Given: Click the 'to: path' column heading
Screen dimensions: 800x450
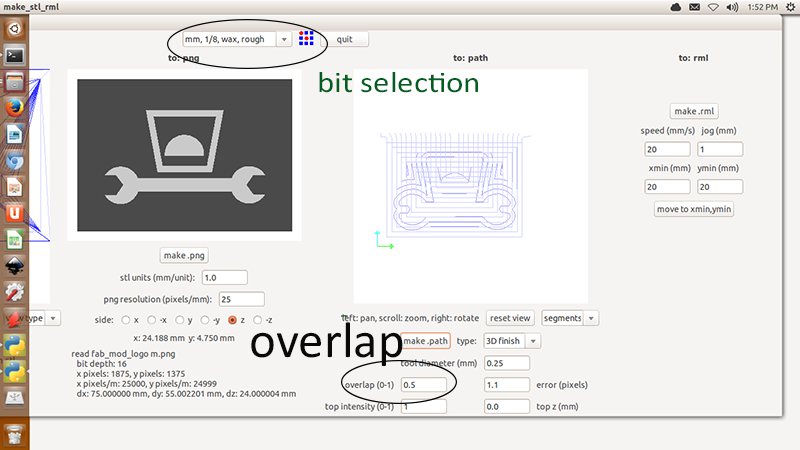Looking at the screenshot, I should pos(470,58).
